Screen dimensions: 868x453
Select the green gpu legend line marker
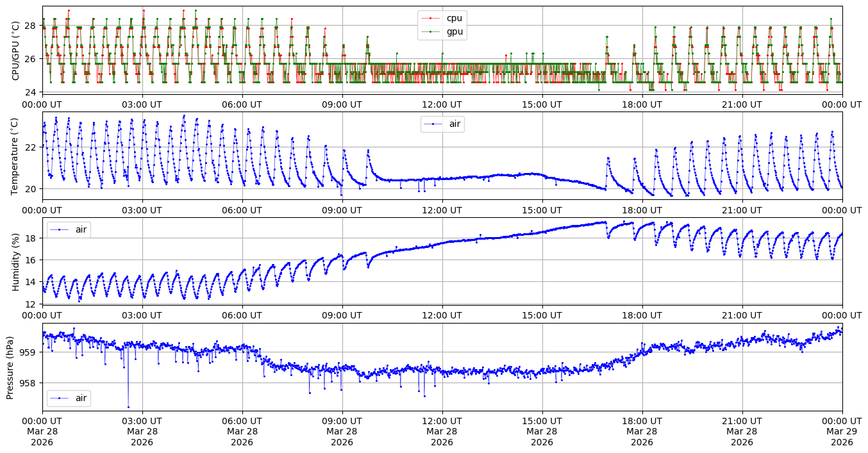pos(431,32)
